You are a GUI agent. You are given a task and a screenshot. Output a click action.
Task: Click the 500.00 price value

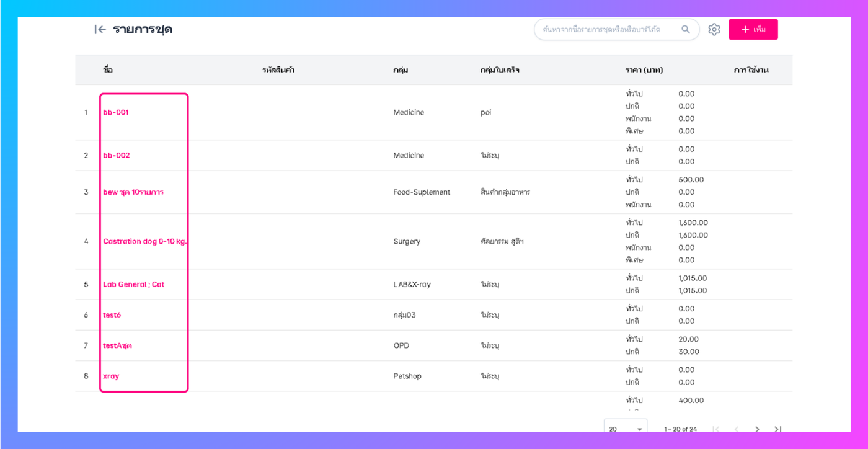691,180
